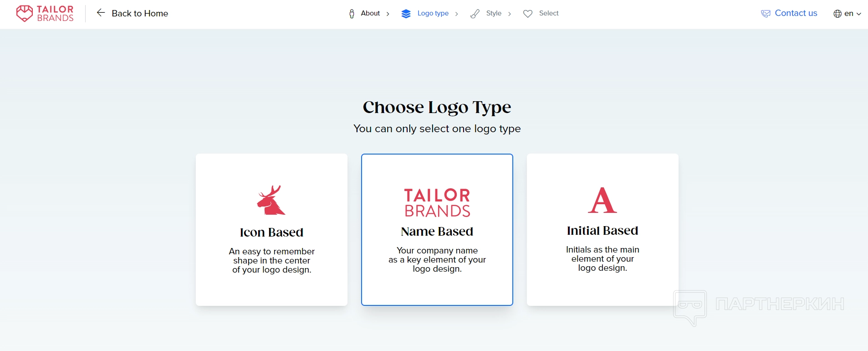Click the red letter A image
The height and width of the screenshot is (351, 868).
tap(602, 200)
